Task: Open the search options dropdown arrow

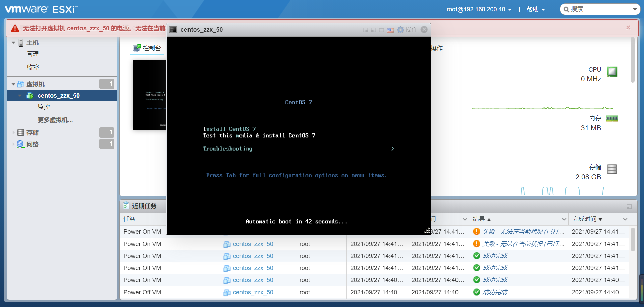Action: click(x=635, y=9)
